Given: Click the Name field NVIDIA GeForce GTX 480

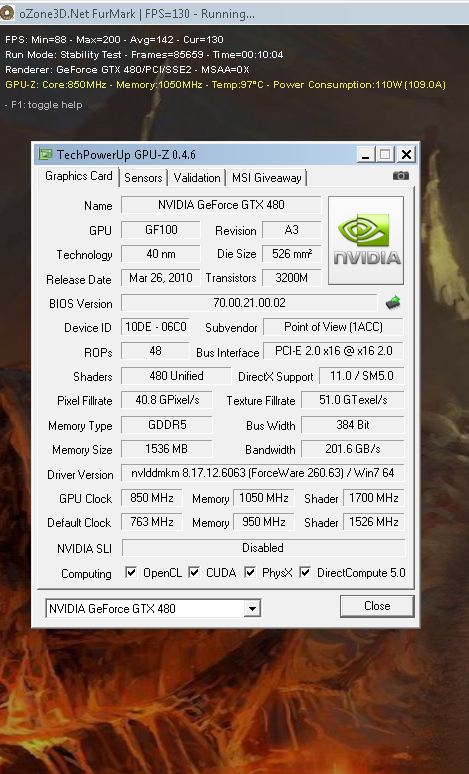Looking at the screenshot, I should [221, 205].
